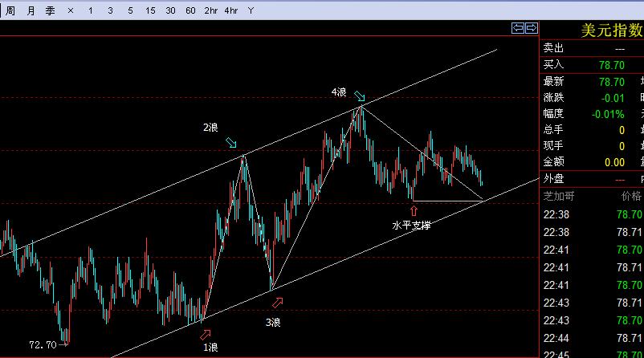644x358 pixels.
Task: Select the first 22:38 tick row
Action: click(592, 214)
